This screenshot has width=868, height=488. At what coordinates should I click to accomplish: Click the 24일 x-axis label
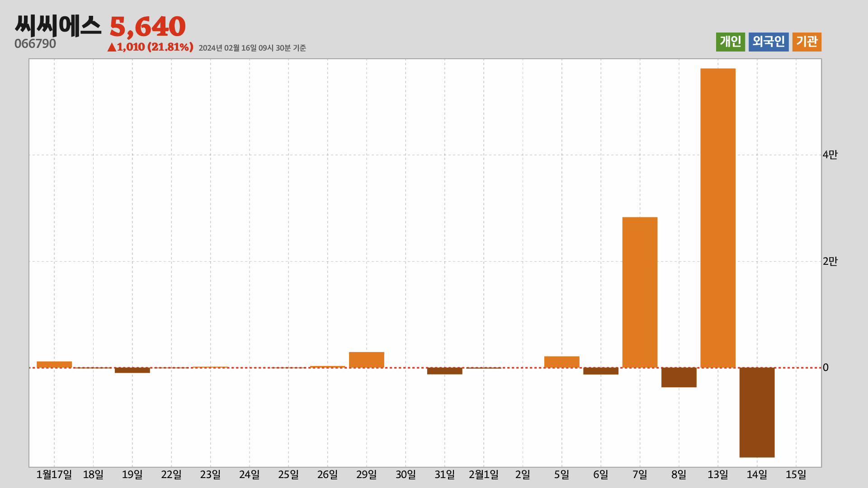(x=250, y=475)
